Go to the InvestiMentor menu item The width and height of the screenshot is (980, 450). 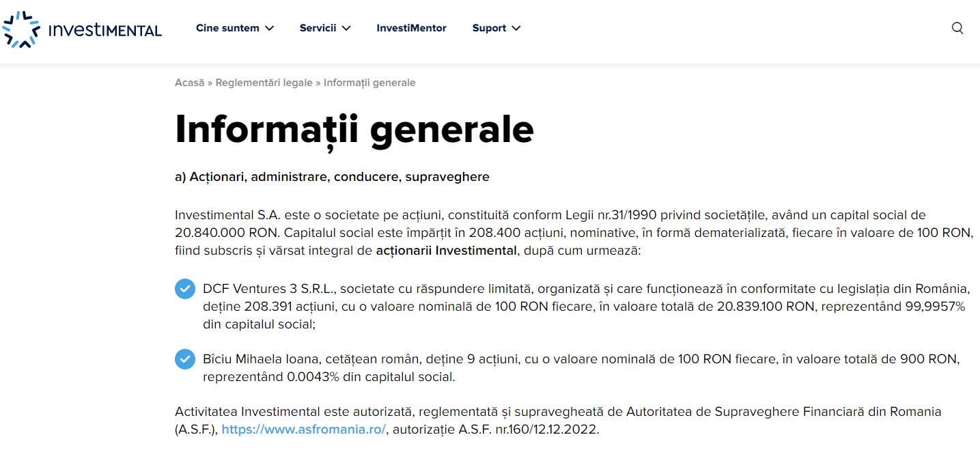pos(411,28)
